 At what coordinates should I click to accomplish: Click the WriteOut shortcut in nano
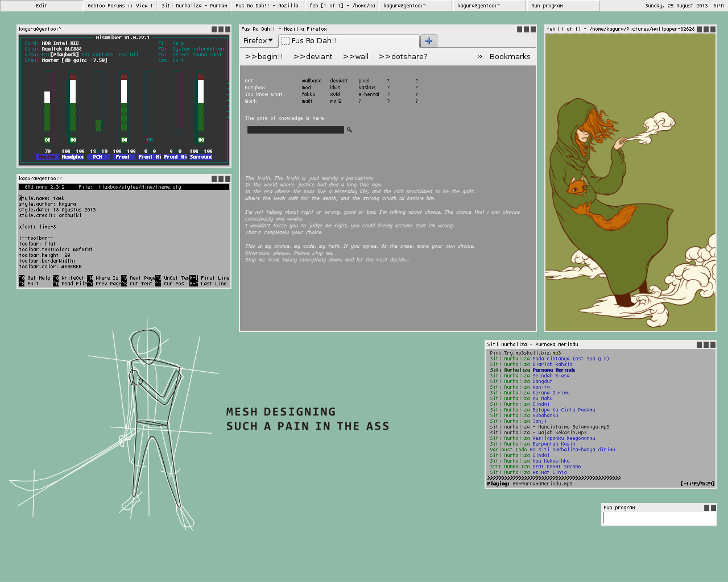(x=68, y=278)
